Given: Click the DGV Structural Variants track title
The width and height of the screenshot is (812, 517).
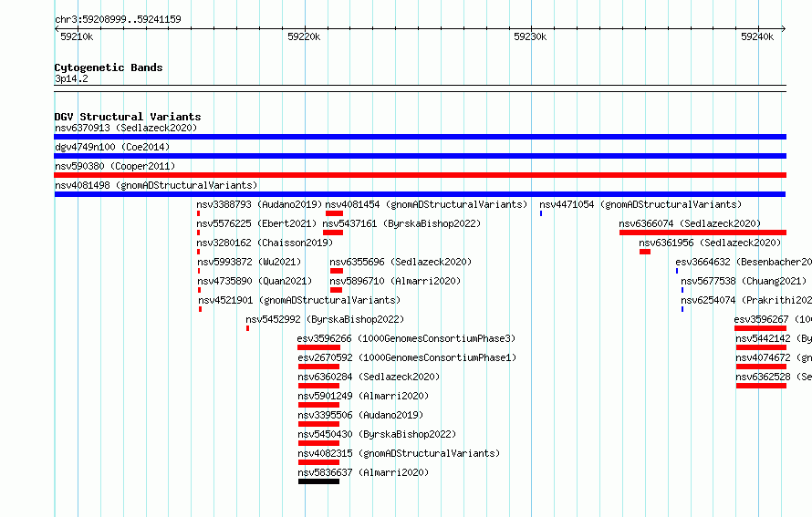Looking at the screenshot, I should pyautogui.click(x=128, y=117).
